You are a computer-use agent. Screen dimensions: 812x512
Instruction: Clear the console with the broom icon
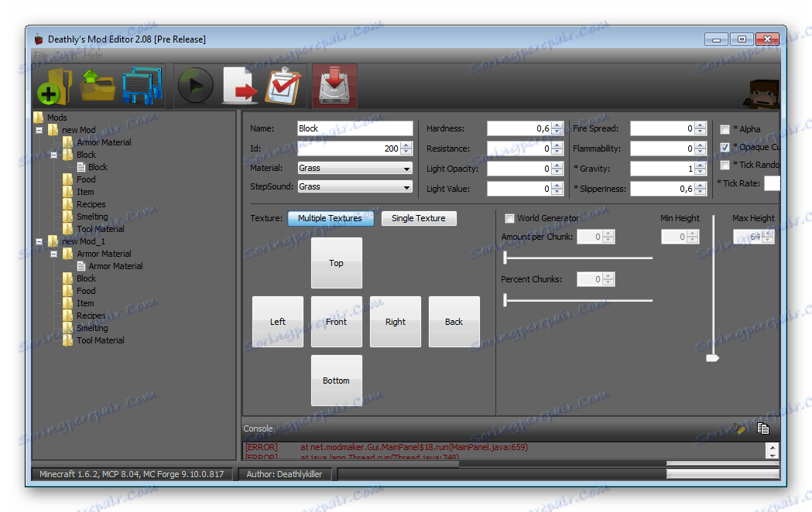(x=738, y=428)
